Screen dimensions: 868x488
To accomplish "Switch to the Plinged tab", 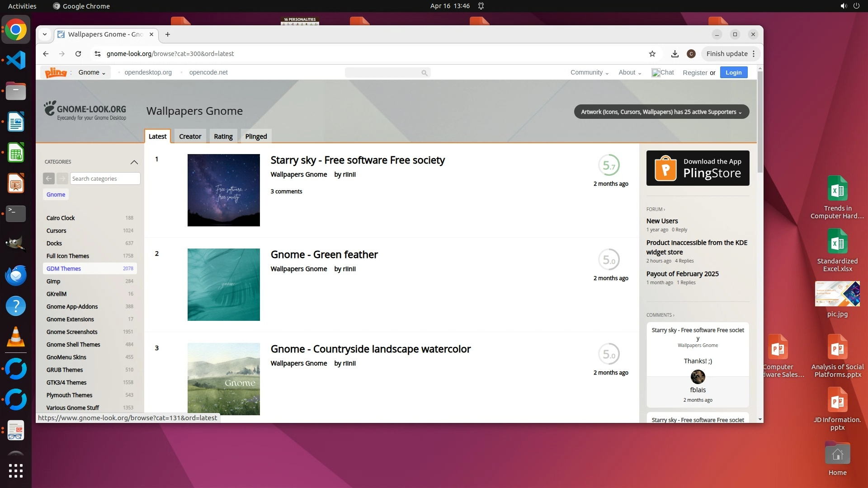I will coord(256,136).
